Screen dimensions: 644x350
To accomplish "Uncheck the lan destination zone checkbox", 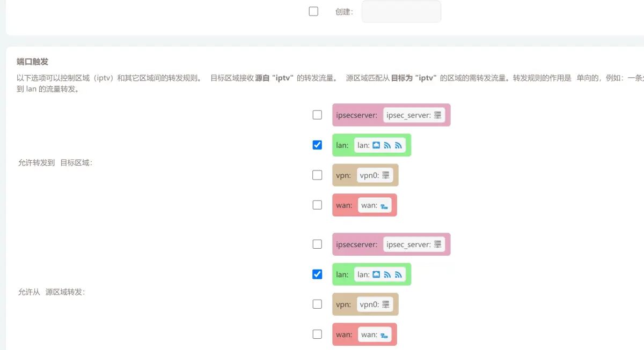I will point(317,145).
